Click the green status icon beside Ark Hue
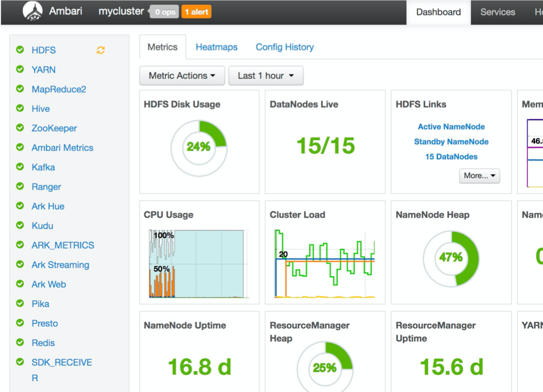The width and height of the screenshot is (543, 392). coord(20,206)
